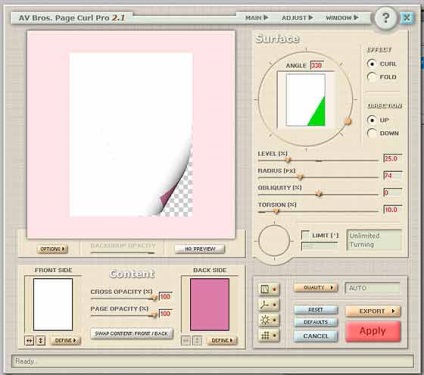Viewport: 424px width, 375px height.
Task: Click the Limit degrees value field
Action: (319, 246)
